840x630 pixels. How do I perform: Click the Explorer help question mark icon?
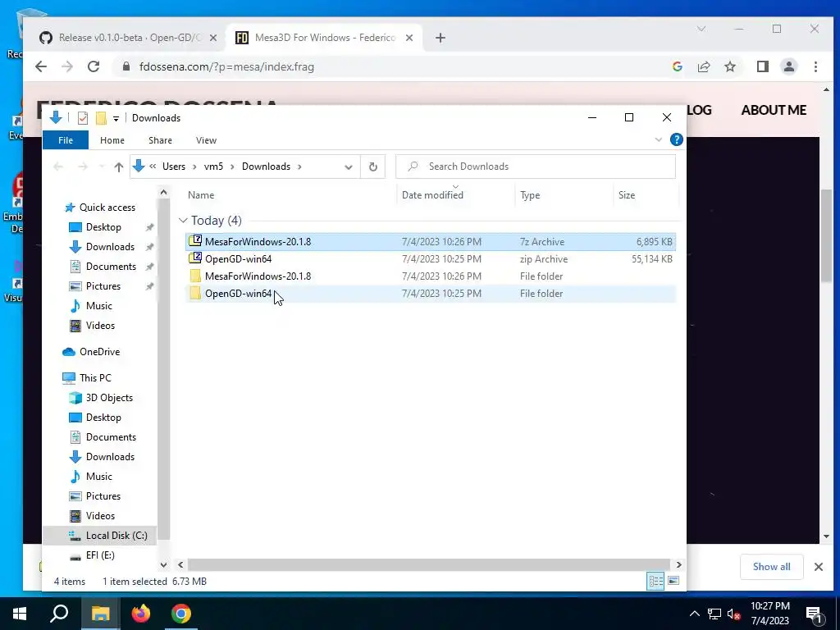coord(676,139)
